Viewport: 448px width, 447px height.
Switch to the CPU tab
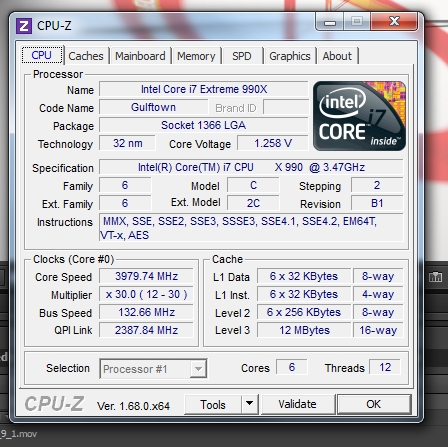42,55
